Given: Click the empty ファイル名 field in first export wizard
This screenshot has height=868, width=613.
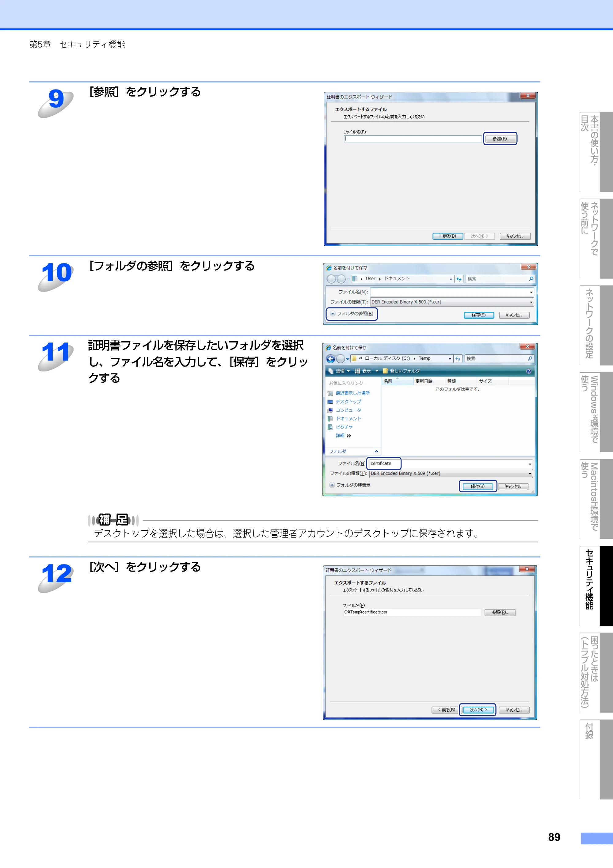Looking at the screenshot, I should (x=413, y=139).
